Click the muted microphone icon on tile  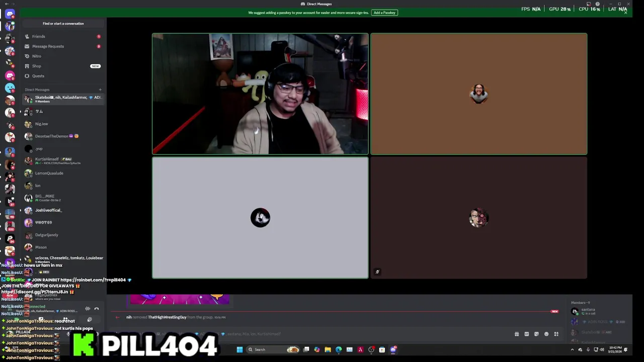[377, 272]
